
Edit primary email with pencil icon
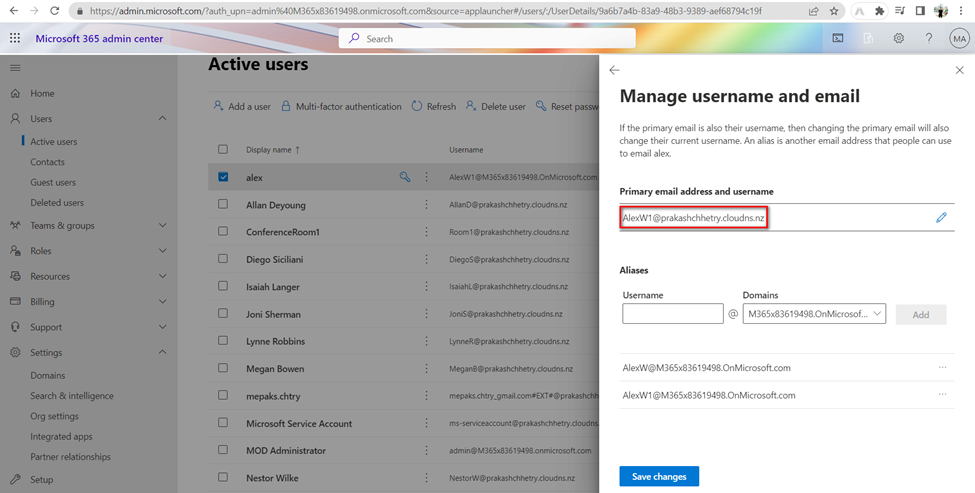[941, 217]
